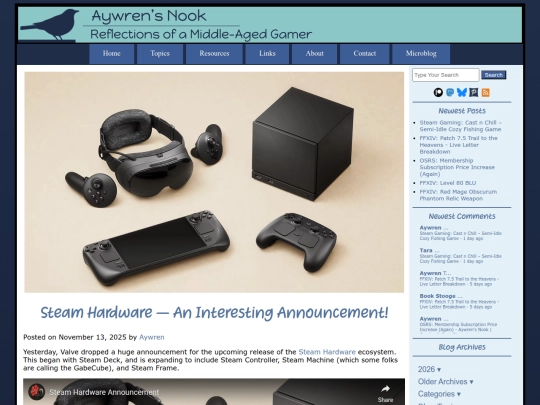Click the Share arrow on the video
540x405 pixels.
click(385, 389)
